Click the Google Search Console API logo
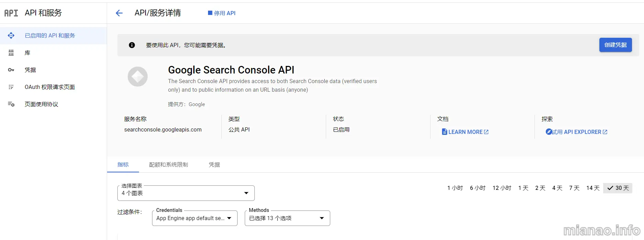The height and width of the screenshot is (240, 644). (x=138, y=77)
